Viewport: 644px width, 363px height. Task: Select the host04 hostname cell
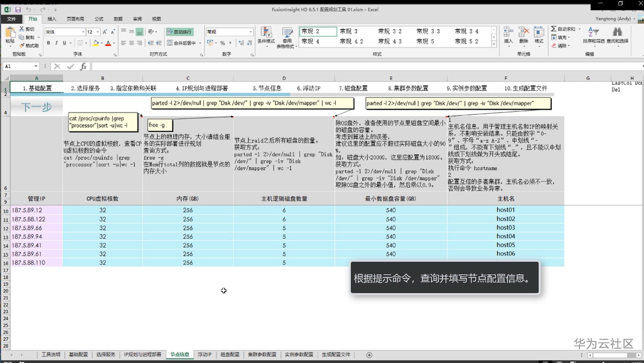(506, 236)
